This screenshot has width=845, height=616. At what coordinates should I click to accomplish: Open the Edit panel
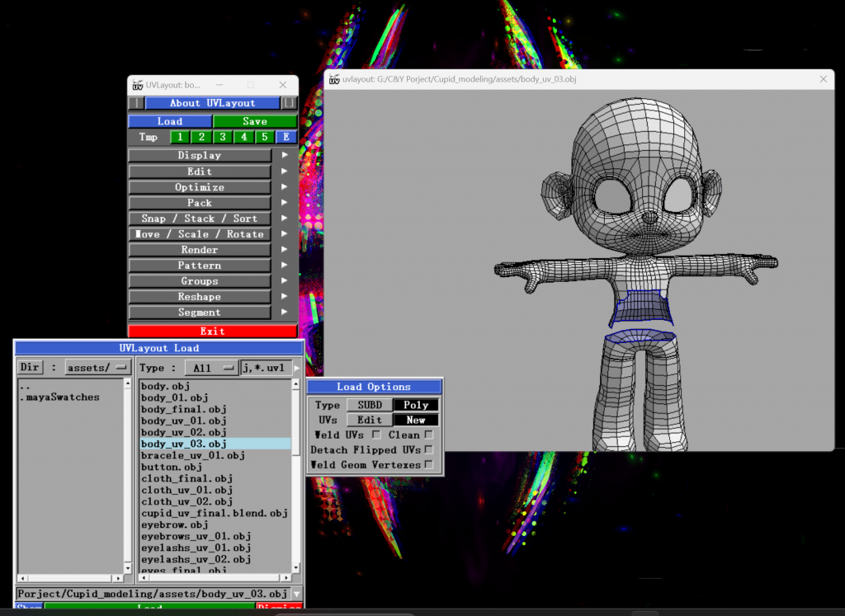click(x=200, y=172)
